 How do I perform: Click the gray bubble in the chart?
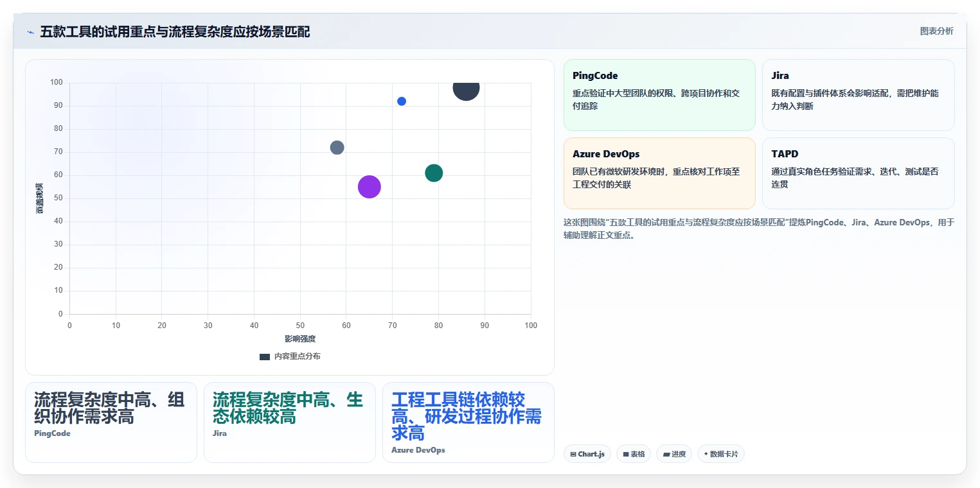[x=337, y=148]
